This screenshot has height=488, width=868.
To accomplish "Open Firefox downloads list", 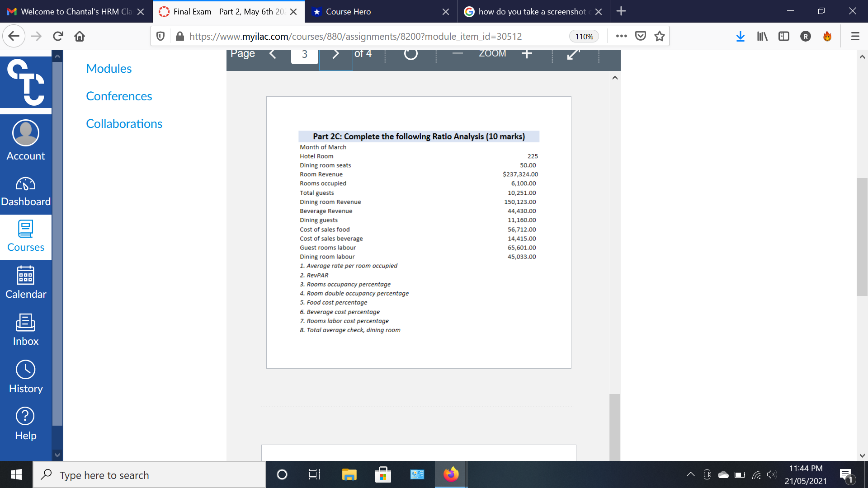I will click(x=740, y=36).
